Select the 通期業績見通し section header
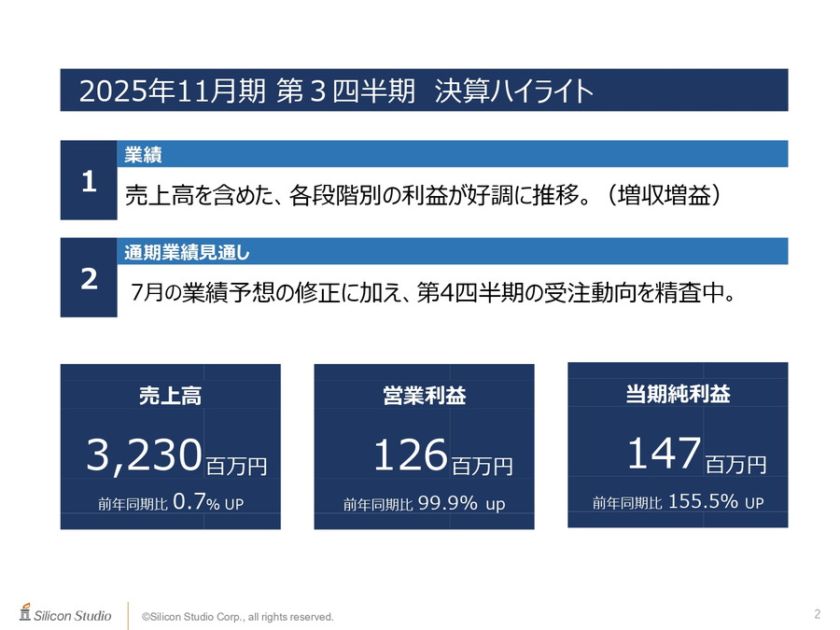The height and width of the screenshot is (630, 840). click(x=187, y=252)
